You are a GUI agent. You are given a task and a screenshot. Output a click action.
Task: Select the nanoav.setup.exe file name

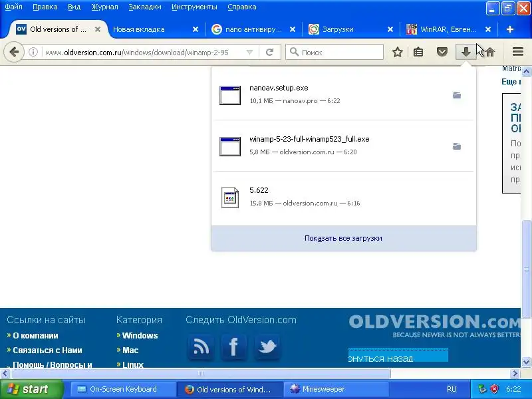pos(279,88)
